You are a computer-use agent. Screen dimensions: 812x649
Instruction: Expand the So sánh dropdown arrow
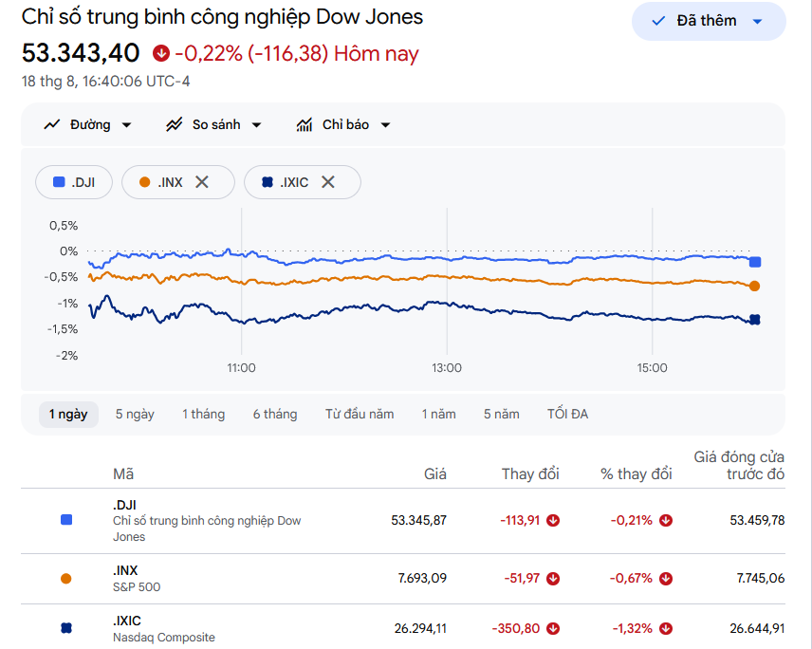(x=256, y=125)
